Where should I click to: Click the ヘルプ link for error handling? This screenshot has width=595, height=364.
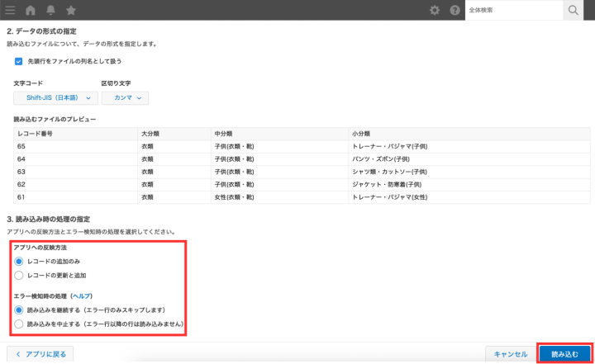click(x=81, y=295)
